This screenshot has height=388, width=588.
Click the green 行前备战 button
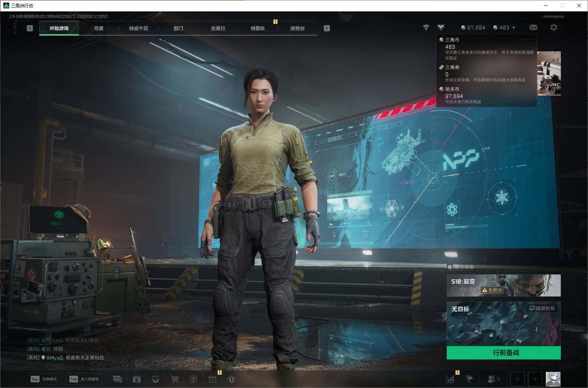(504, 353)
